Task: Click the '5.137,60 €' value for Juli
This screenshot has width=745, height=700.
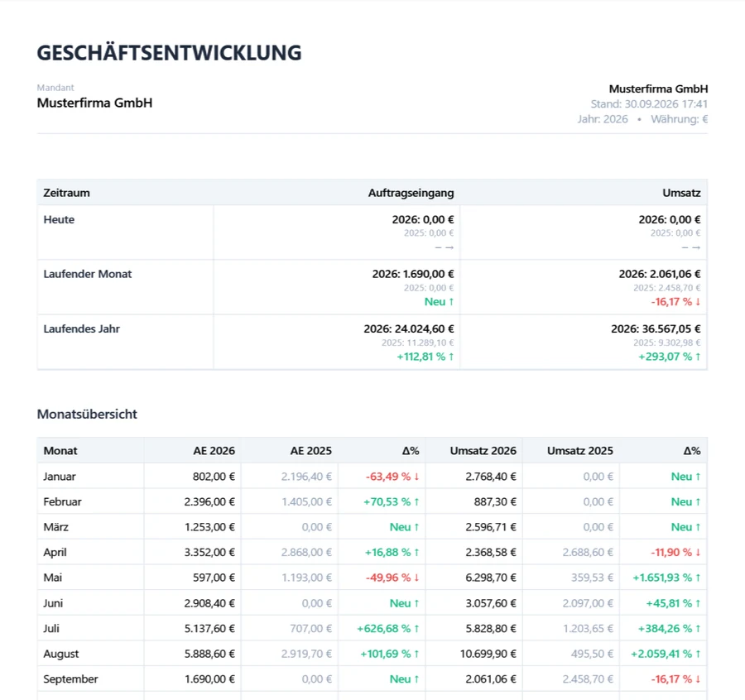Action: 209,628
